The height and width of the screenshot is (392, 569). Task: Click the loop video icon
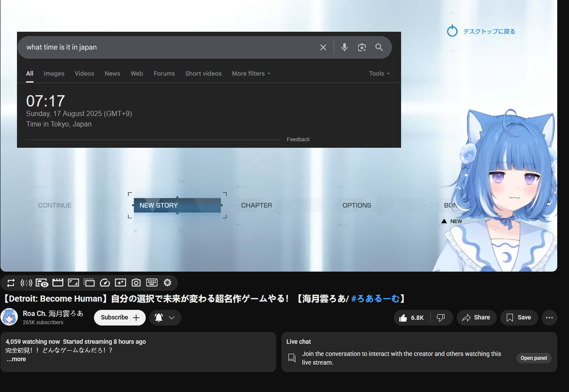point(11,283)
